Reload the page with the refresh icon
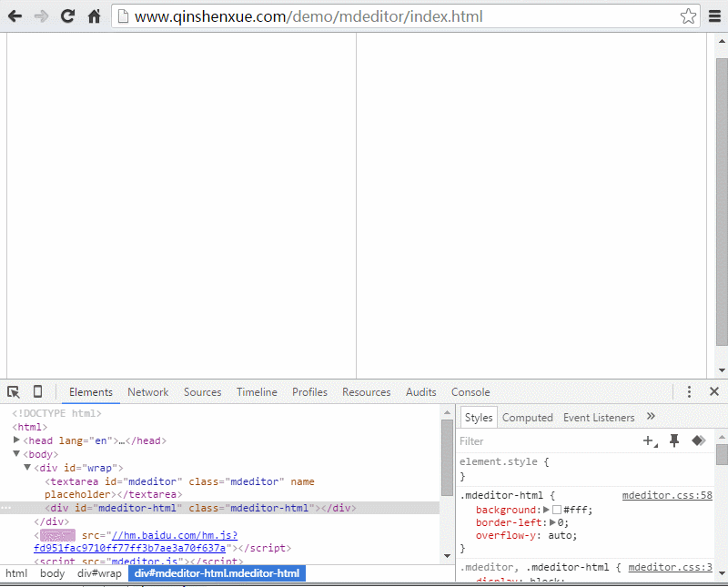 click(x=67, y=16)
